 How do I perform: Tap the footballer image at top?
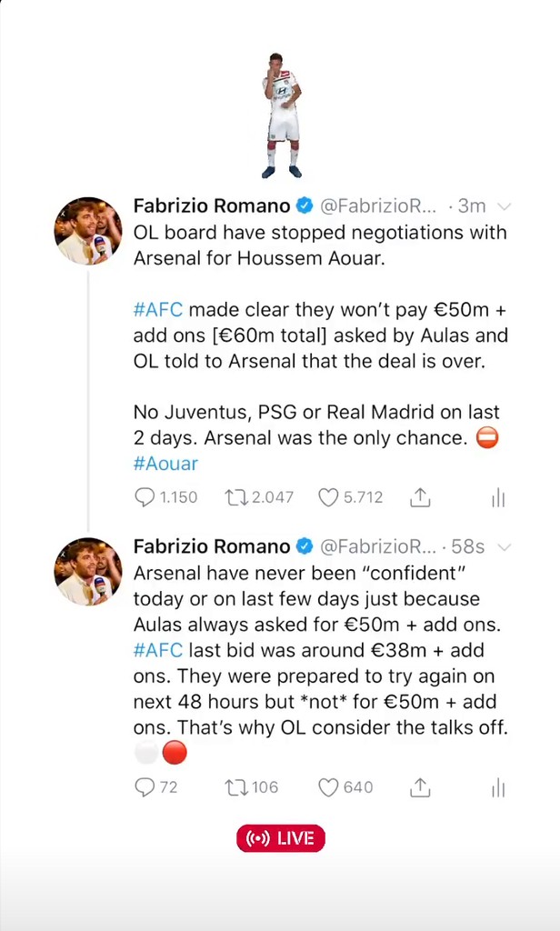281,115
